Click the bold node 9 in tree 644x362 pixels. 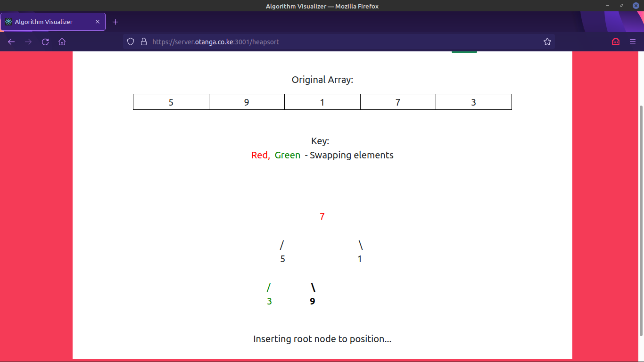click(312, 301)
